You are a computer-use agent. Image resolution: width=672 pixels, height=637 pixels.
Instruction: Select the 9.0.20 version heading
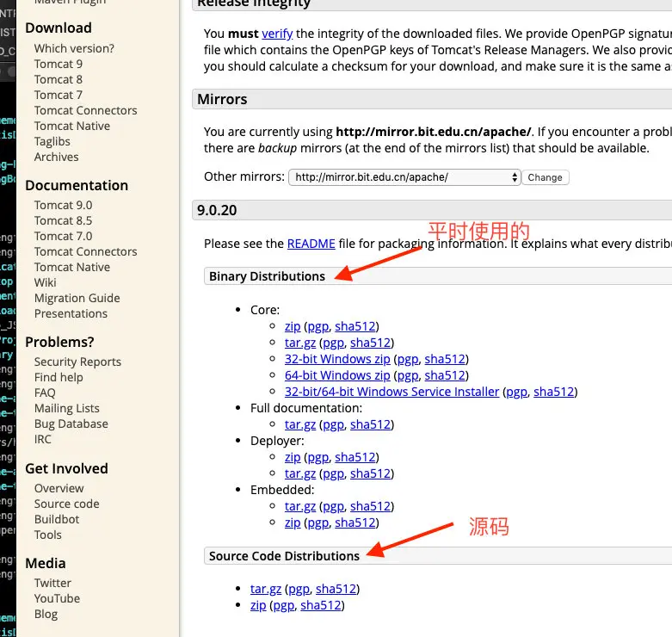(x=217, y=210)
